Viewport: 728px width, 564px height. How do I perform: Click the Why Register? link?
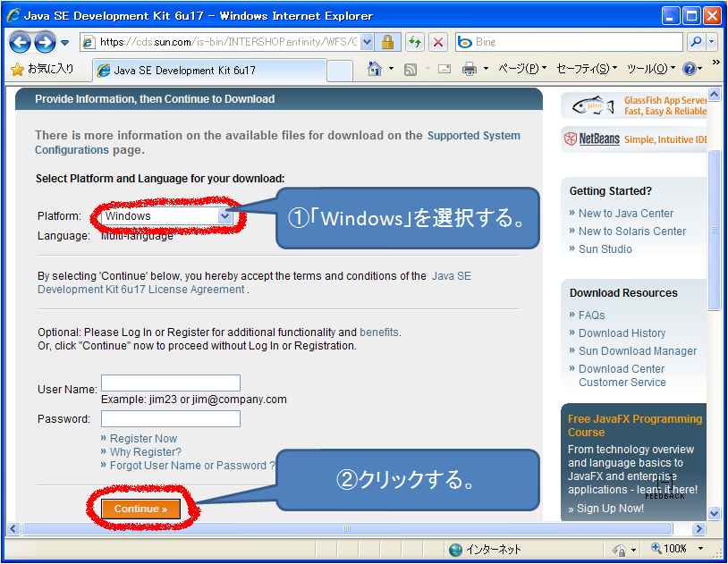click(145, 452)
